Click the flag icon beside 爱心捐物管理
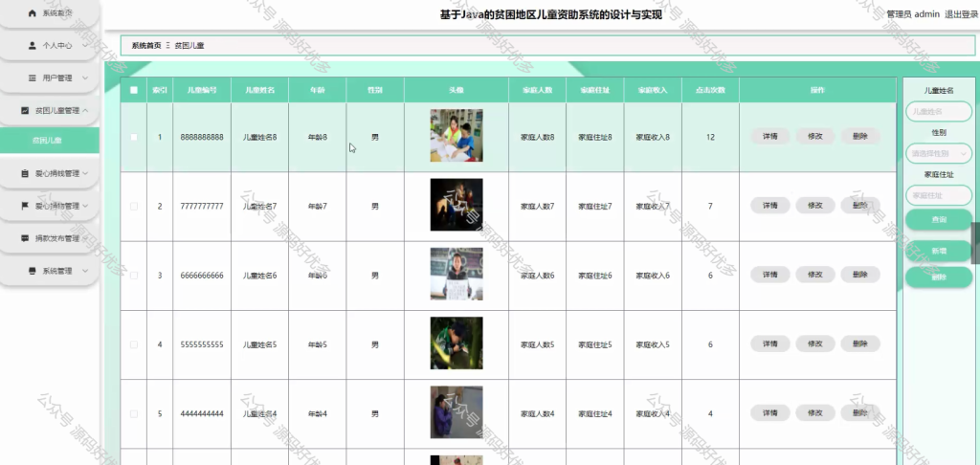 (x=25, y=206)
